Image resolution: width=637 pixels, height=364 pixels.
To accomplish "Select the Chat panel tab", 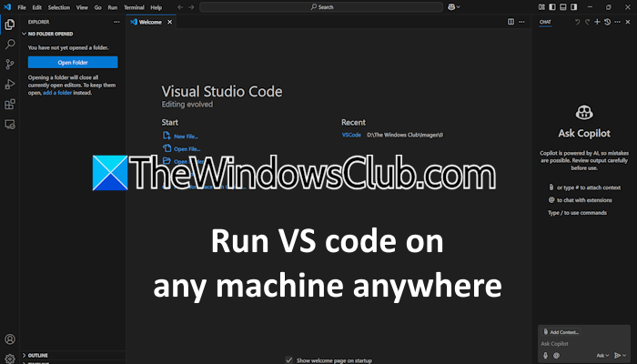I will point(545,22).
